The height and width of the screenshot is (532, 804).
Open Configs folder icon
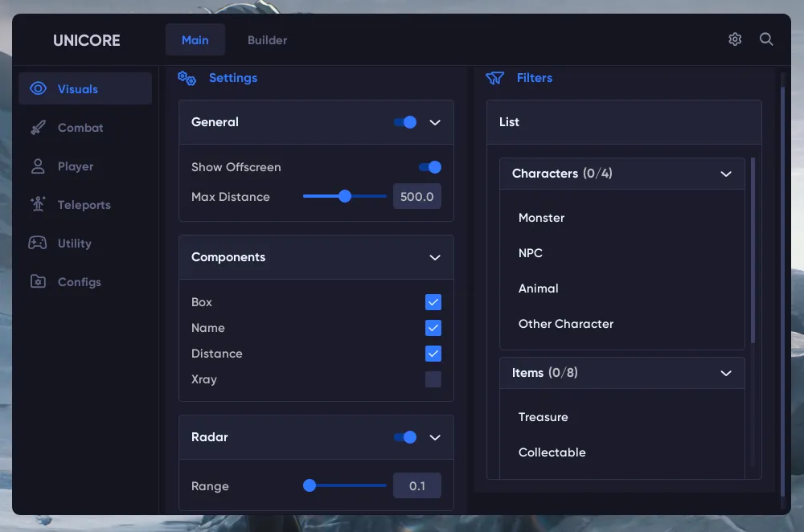tap(38, 282)
